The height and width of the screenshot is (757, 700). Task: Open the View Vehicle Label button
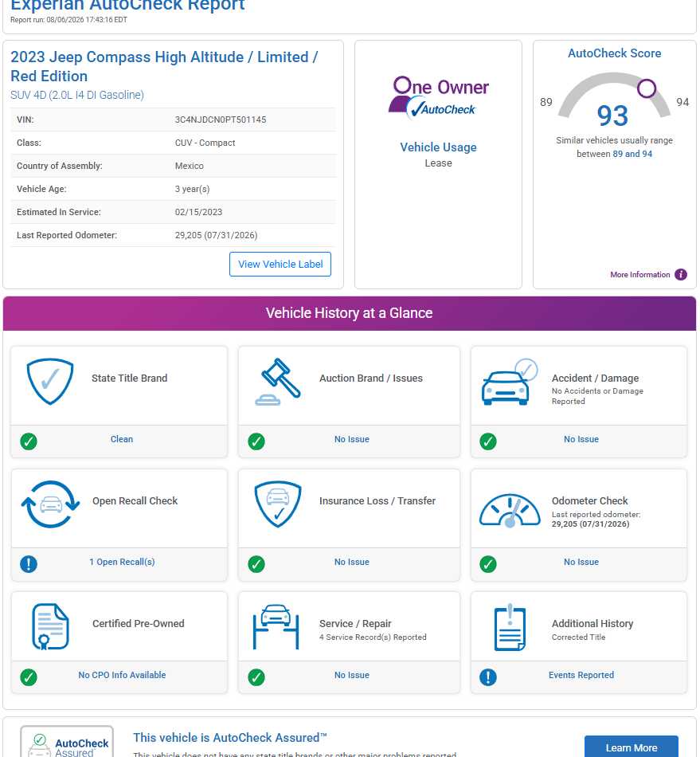click(x=280, y=264)
